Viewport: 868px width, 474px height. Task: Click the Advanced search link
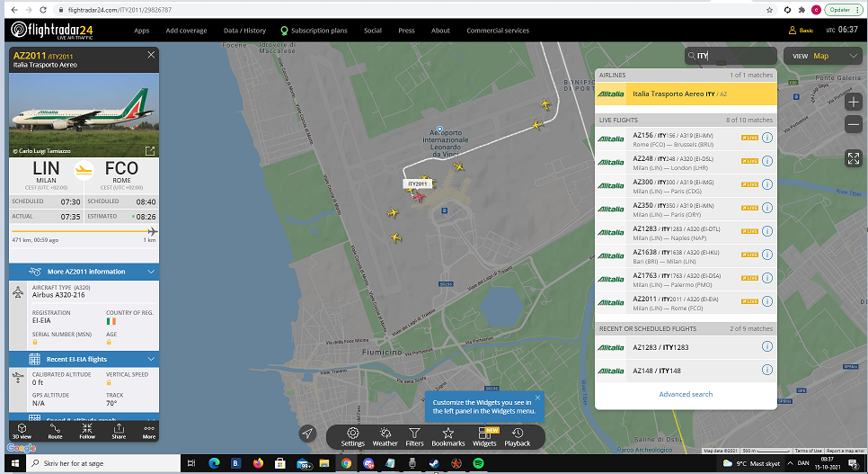[686, 394]
